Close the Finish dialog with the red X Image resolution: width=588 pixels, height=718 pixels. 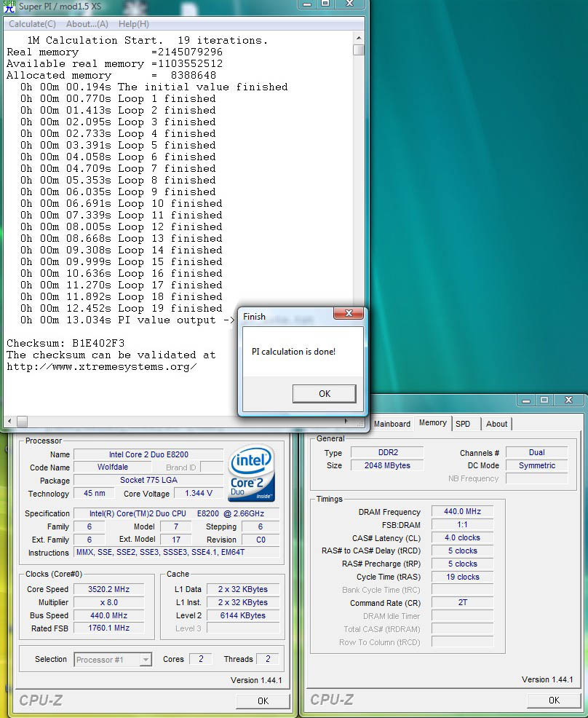tap(349, 313)
